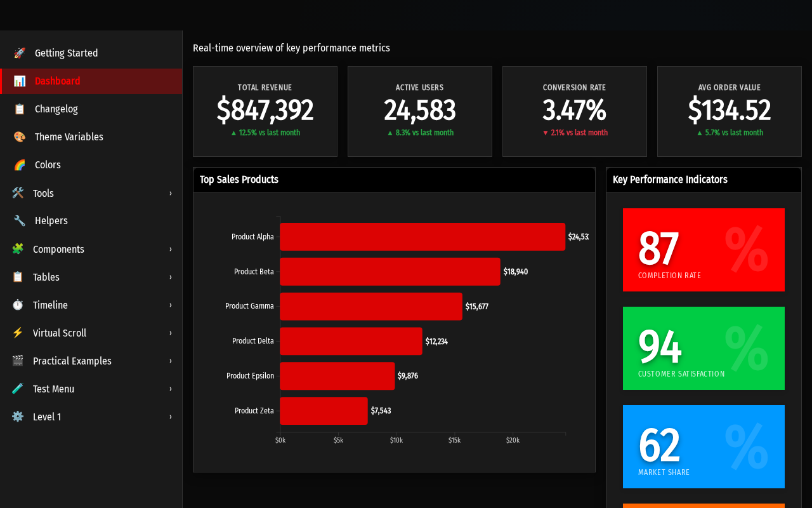Click the puzzle piece icon beside Components
Image resolution: width=812 pixels, height=508 pixels.
point(18,249)
